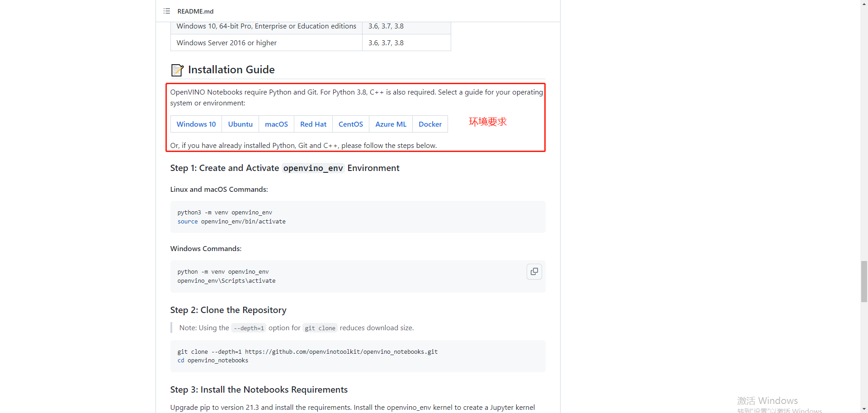Screen dimensions: 868x413
Task: Click the Installation Guide heading
Action: (231, 70)
